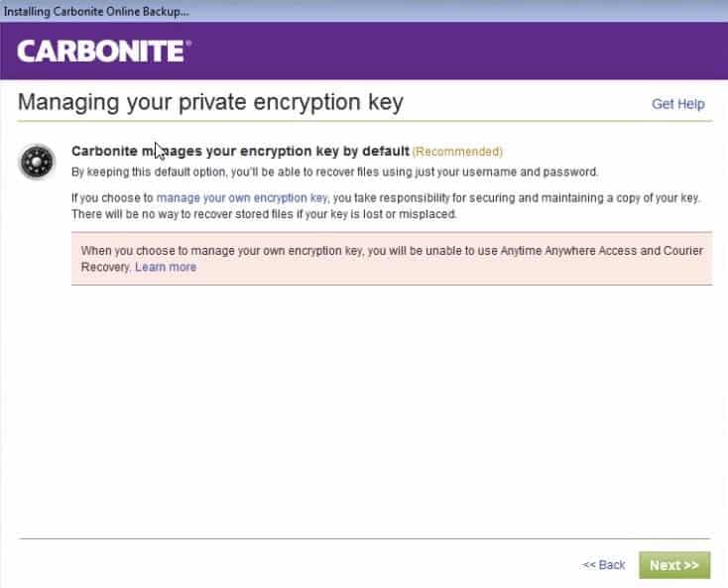Click the If you choose to text
728x588 pixels.
click(x=112, y=197)
